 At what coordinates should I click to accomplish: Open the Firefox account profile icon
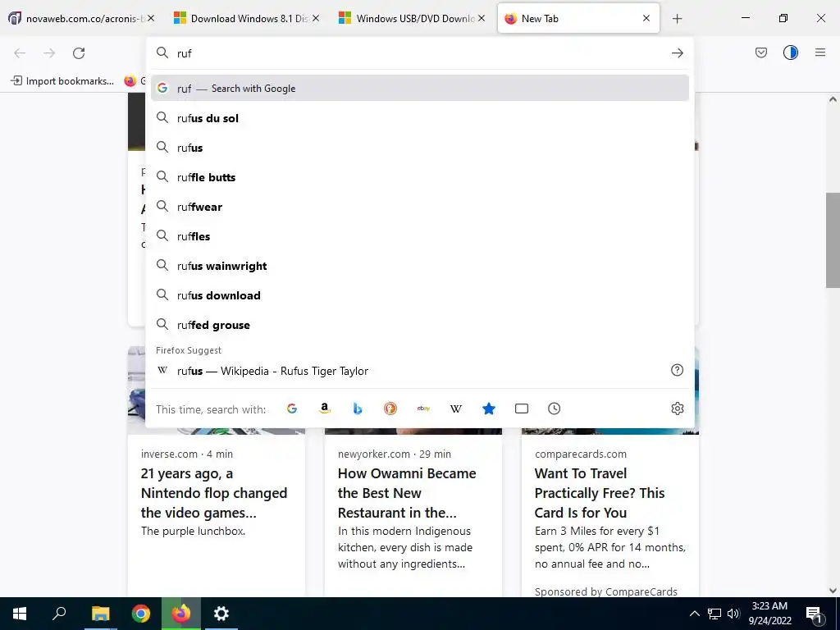[x=791, y=52]
